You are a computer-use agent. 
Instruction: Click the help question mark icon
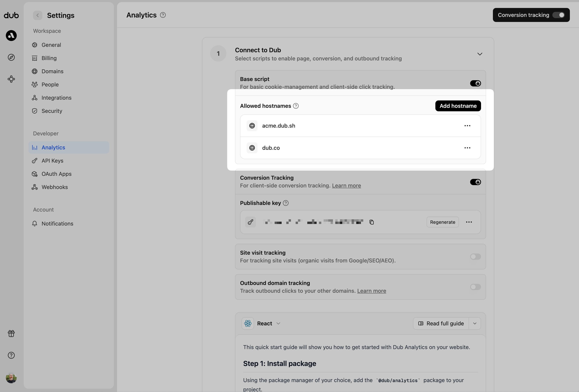coord(11,355)
